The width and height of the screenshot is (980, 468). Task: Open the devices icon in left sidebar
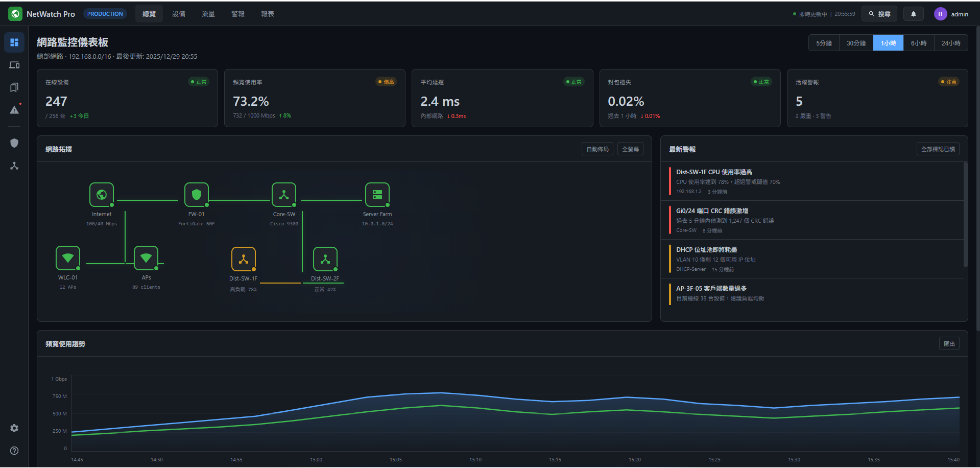click(14, 65)
